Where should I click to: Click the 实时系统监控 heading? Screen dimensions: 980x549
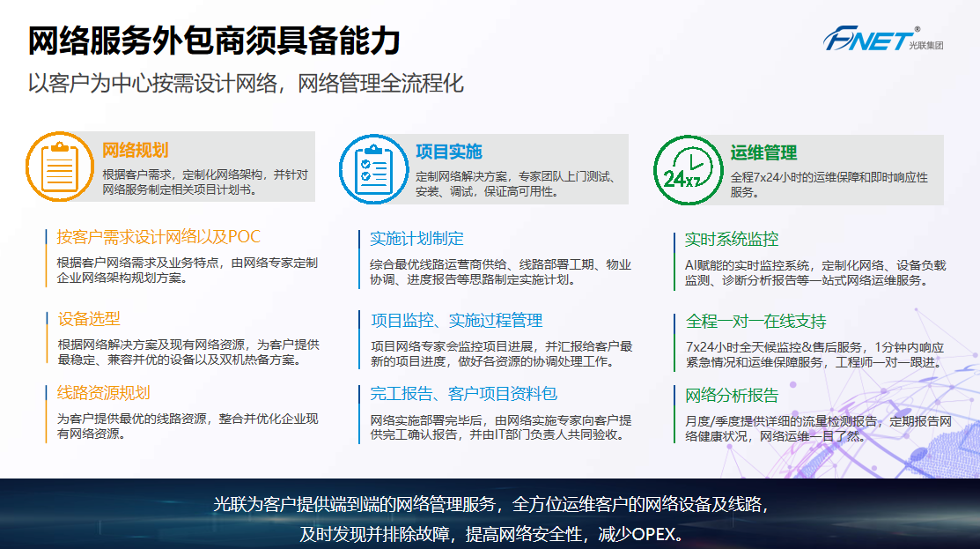point(732,240)
